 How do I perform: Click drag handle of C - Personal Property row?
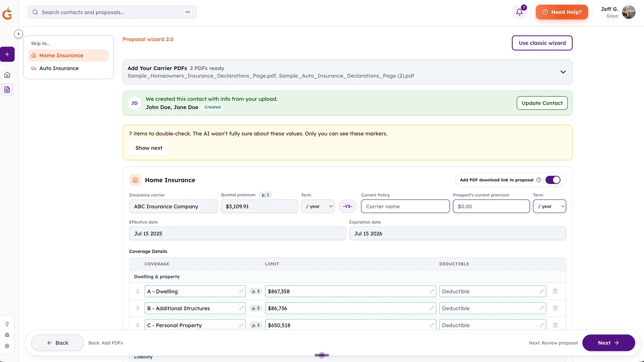[138, 325]
